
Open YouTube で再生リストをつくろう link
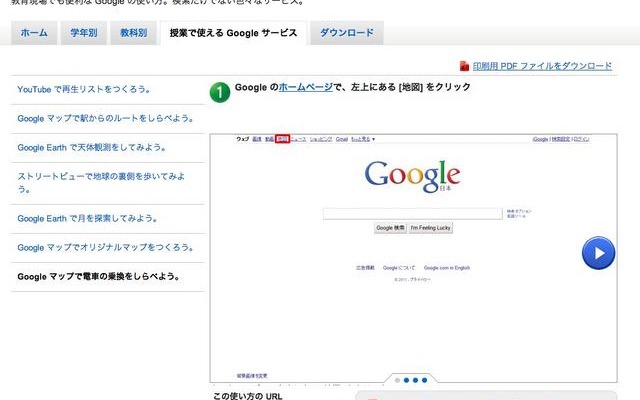coord(84,89)
